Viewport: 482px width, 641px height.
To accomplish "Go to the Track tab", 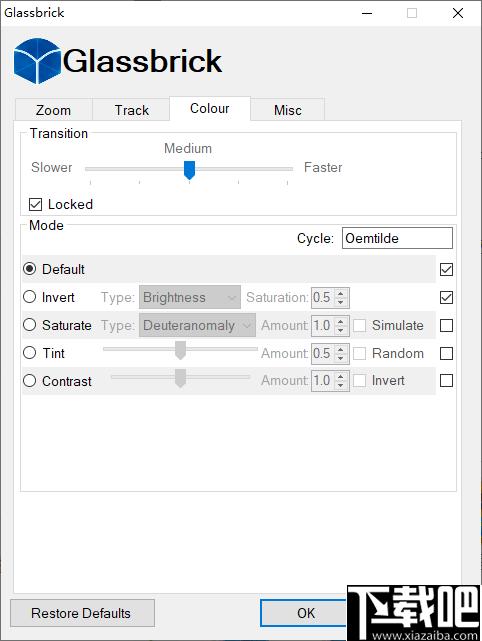I will click(131, 110).
